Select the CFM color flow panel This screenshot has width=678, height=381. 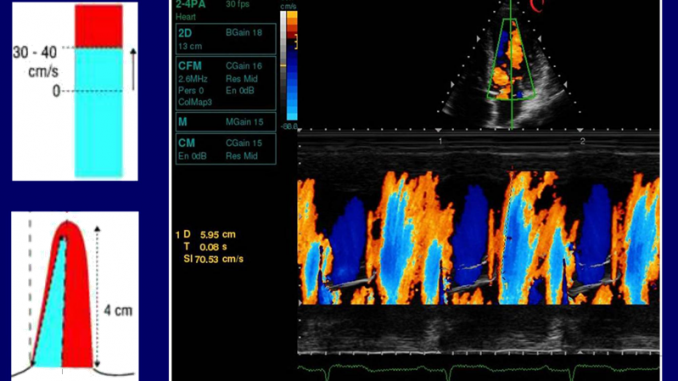[226, 83]
